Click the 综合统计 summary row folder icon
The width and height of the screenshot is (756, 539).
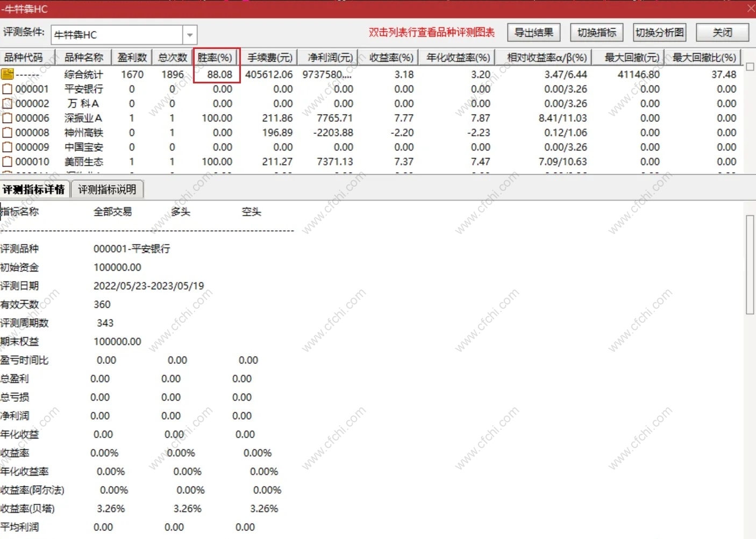coord(7,74)
